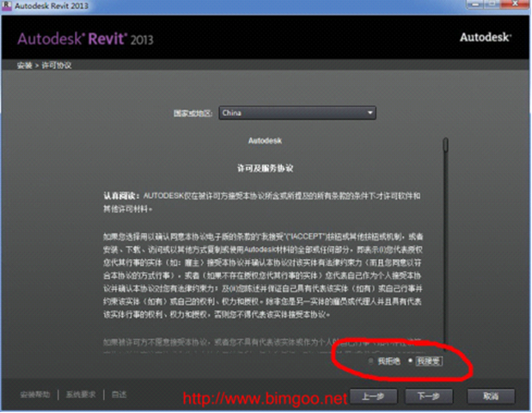Close the Autodesk Revit 2013 installer window
The image size is (532, 413).
[515, 4]
